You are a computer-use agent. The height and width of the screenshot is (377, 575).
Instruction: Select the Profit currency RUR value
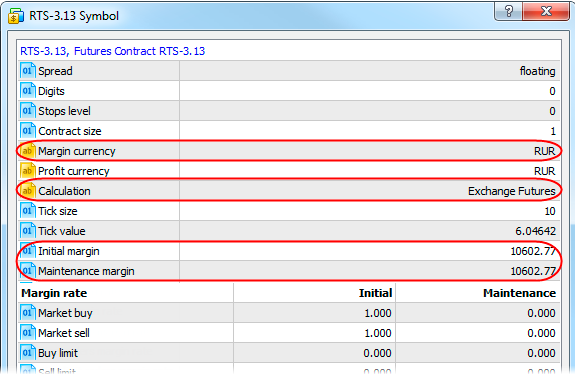(x=545, y=171)
